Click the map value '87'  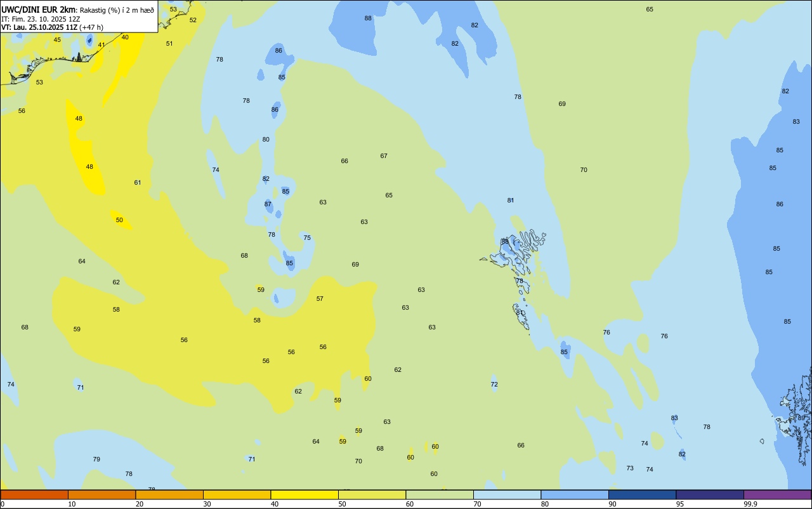click(268, 204)
